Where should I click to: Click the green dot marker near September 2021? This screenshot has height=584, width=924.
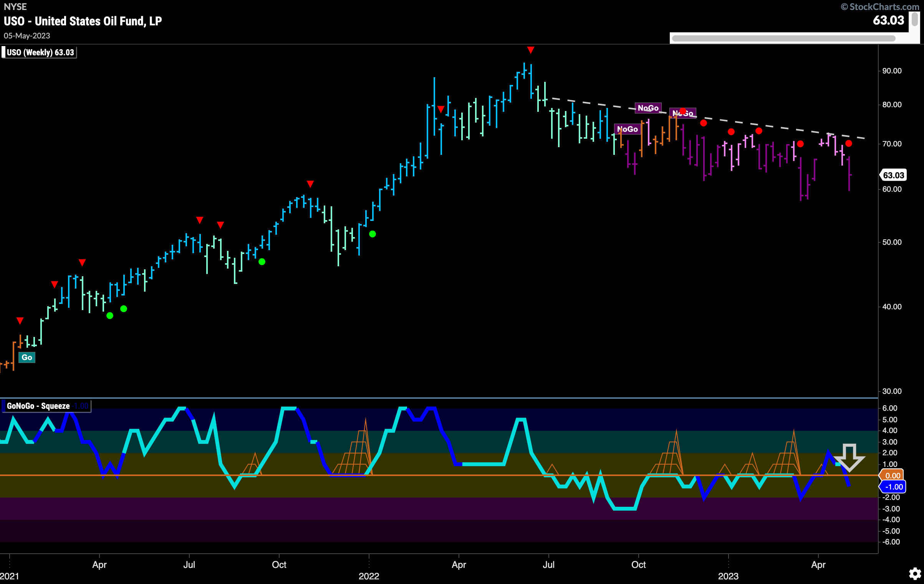262,262
